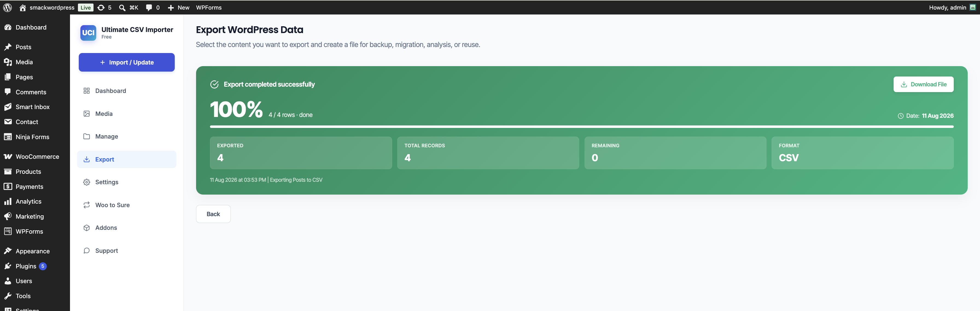Click the Marketing megaphone icon
This screenshot has height=311, width=980.
(x=8, y=216)
